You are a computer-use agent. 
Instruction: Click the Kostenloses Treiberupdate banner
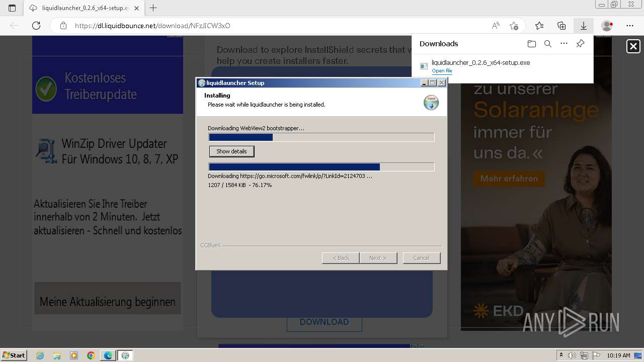(x=108, y=85)
